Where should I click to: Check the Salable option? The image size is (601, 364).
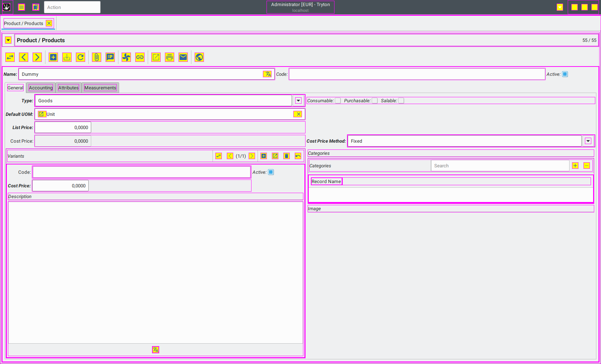pyautogui.click(x=401, y=101)
